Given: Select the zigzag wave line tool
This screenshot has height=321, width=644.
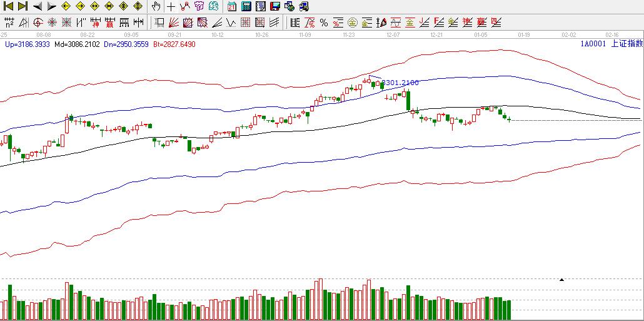Looking at the screenshot, I should click(231, 23).
